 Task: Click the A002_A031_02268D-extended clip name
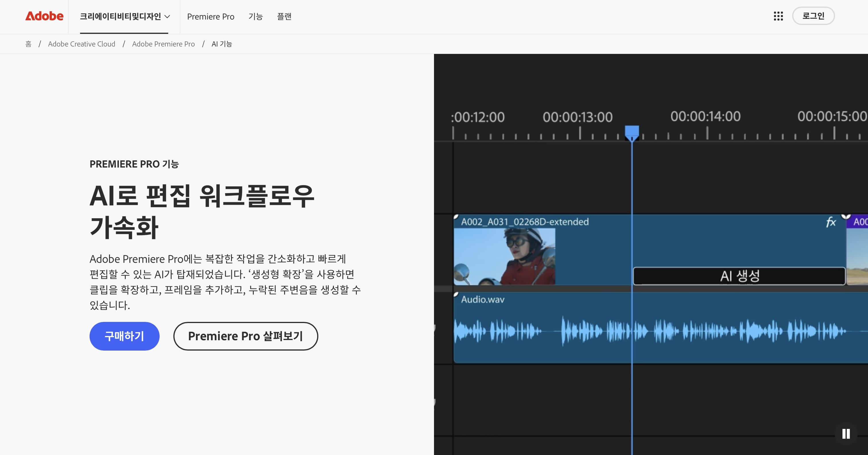click(x=525, y=221)
